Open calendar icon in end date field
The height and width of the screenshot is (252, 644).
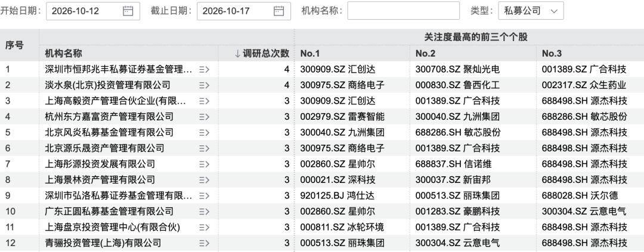(279, 11)
